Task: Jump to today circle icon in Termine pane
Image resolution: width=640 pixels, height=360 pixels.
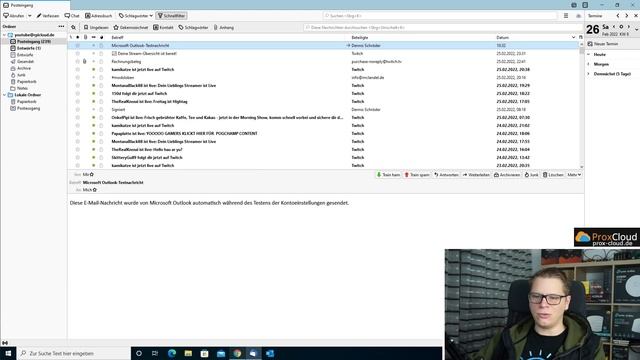Action: coord(621,27)
